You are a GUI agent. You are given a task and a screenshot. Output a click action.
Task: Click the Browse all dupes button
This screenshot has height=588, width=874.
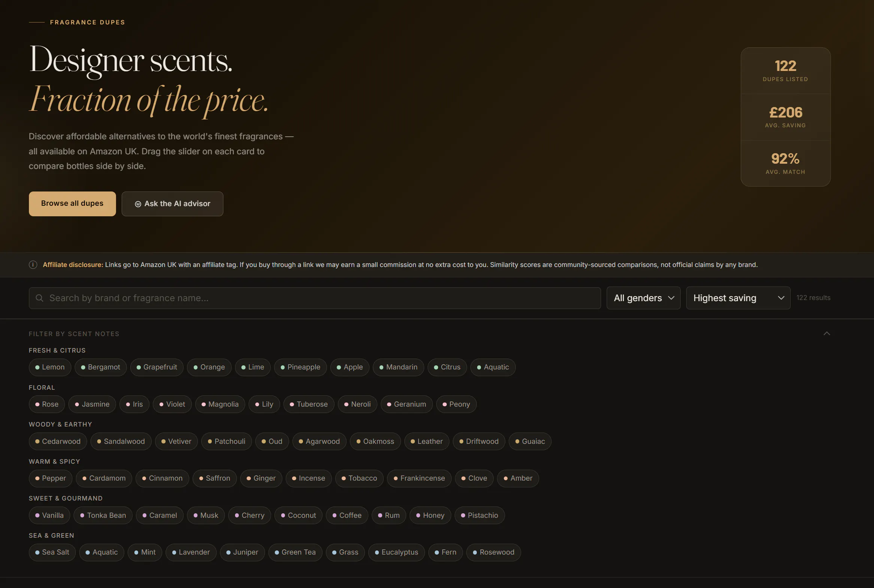72,204
